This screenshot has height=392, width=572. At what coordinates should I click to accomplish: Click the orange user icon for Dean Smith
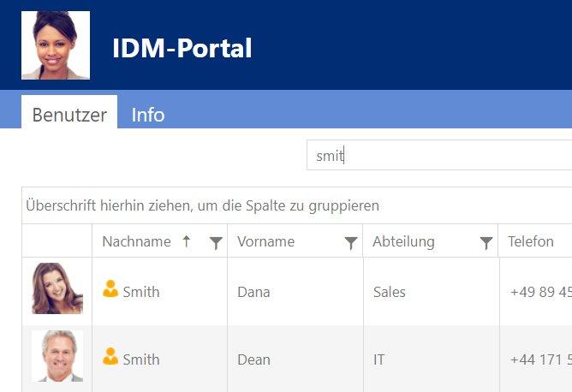[x=110, y=357]
